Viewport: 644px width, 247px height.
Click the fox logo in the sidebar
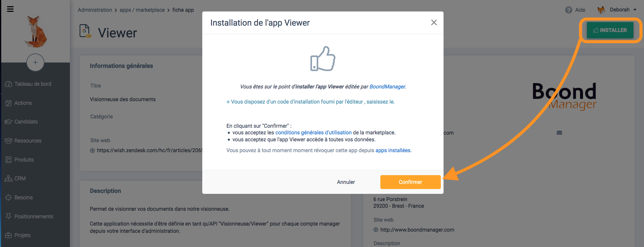pyautogui.click(x=36, y=32)
